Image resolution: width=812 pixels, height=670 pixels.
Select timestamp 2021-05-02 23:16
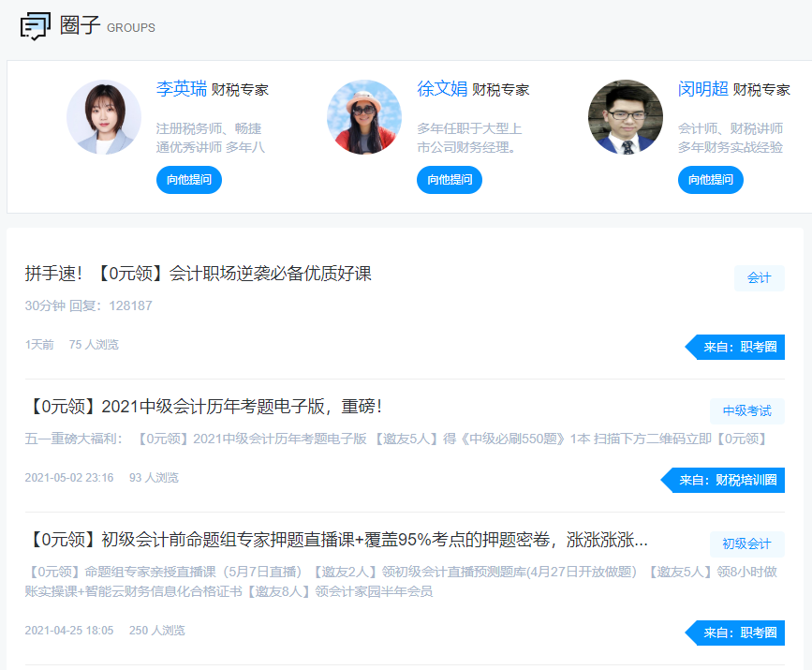click(x=69, y=478)
